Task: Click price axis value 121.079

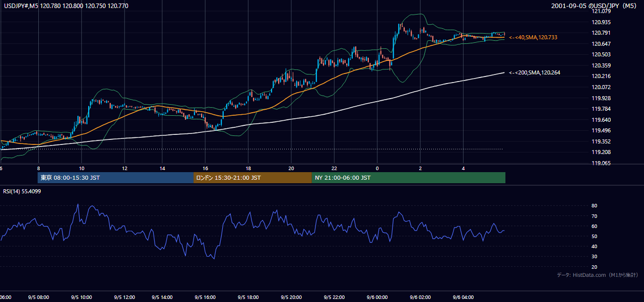Action: click(x=602, y=11)
